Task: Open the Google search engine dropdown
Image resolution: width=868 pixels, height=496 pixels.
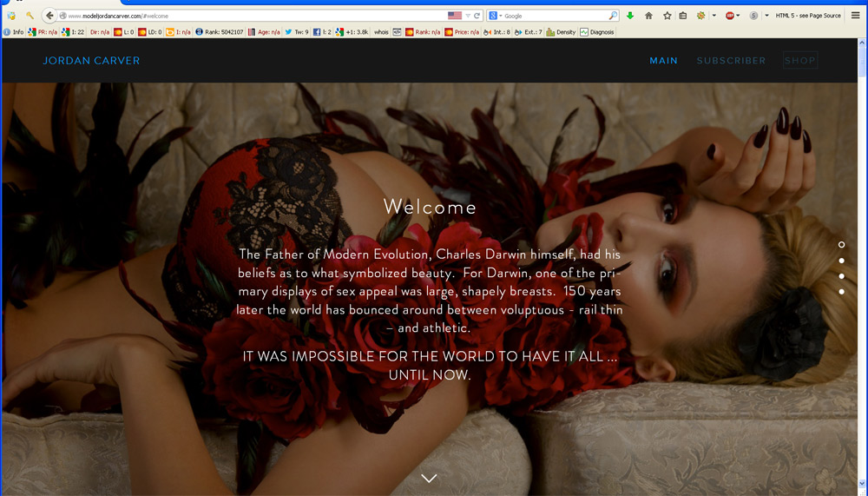Action: click(x=495, y=16)
